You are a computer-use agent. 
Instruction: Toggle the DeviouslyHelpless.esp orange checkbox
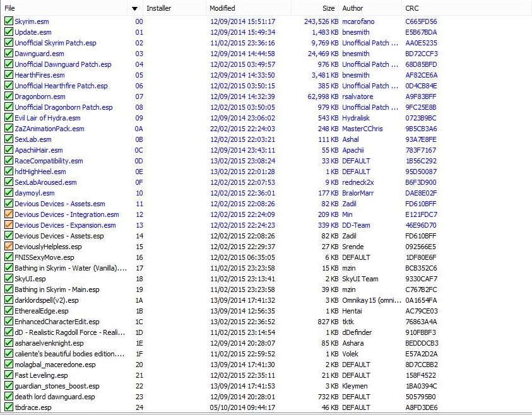9,247
